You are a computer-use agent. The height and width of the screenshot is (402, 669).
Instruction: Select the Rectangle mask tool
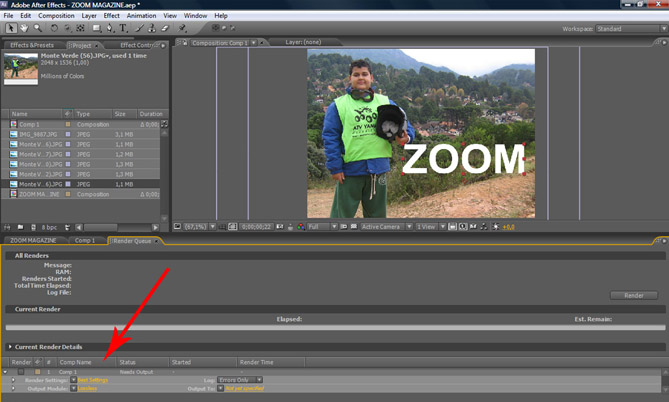(95, 28)
